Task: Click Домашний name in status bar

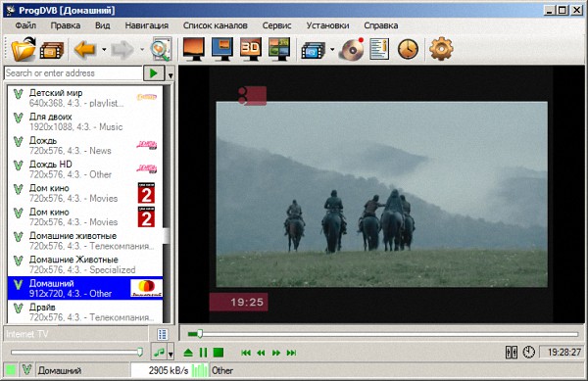Action: click(x=60, y=371)
